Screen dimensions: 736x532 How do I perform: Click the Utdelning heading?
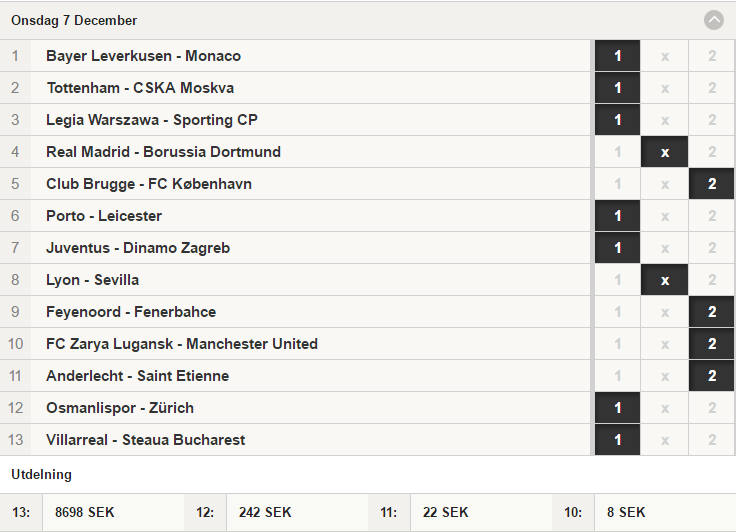41,474
